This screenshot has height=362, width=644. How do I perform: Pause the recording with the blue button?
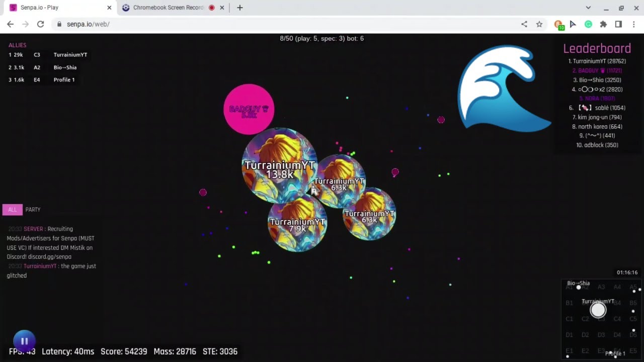(x=24, y=340)
